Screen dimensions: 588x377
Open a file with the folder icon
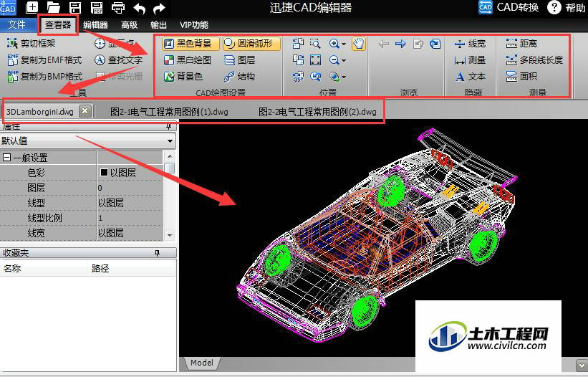click(x=54, y=7)
